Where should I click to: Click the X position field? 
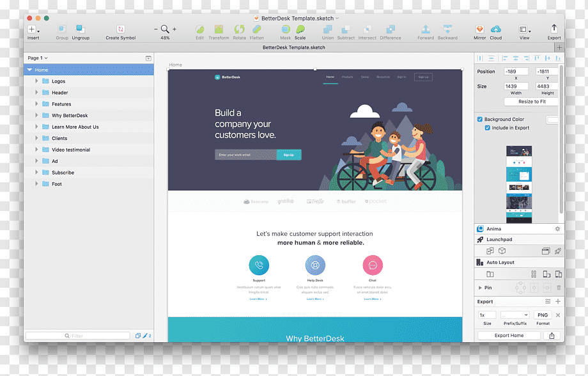tap(516, 71)
